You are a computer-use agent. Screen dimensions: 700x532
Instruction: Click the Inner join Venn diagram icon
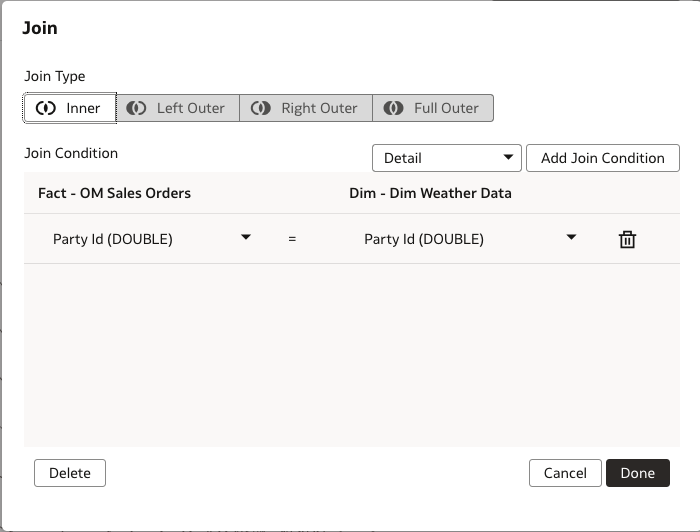point(45,108)
